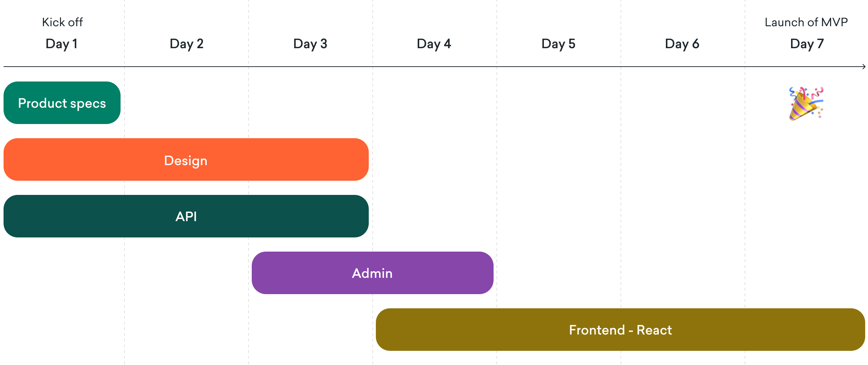
Task: Click the dark green API bar
Action: (186, 216)
